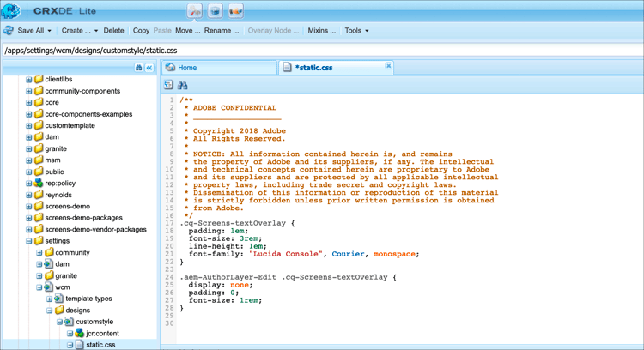Click the repository path input field
Viewport: 644px width, 350px height.
click(x=322, y=51)
